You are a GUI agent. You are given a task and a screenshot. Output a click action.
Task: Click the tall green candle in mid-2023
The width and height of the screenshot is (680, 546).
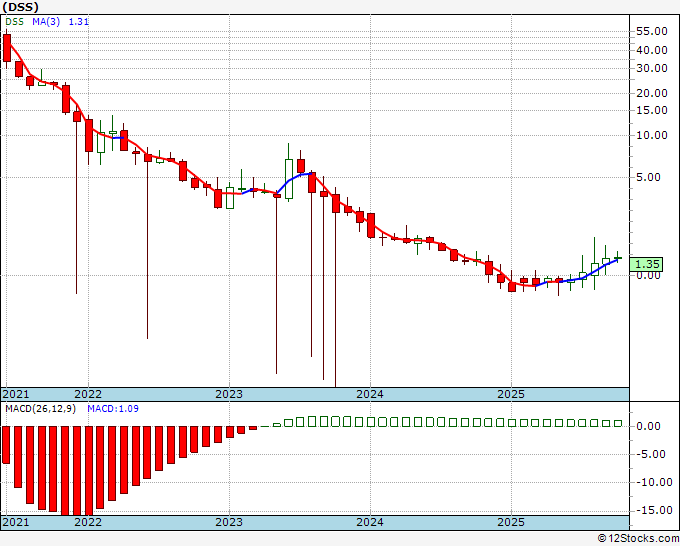289,179
